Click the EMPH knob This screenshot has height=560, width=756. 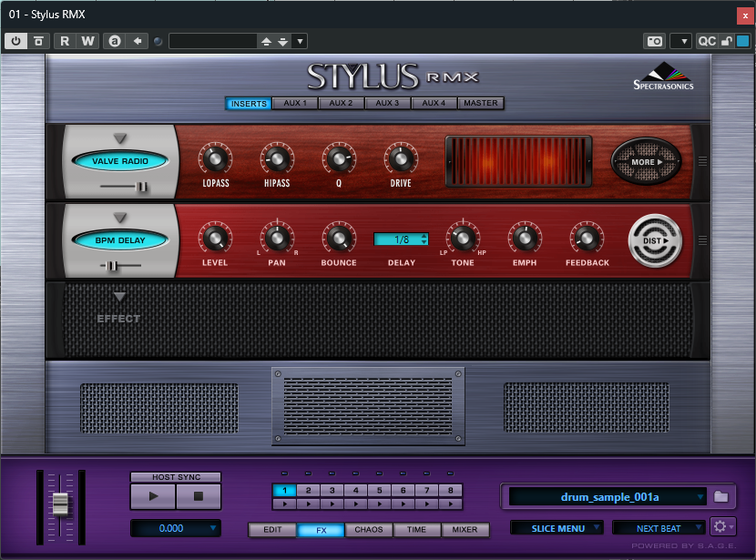(x=525, y=238)
